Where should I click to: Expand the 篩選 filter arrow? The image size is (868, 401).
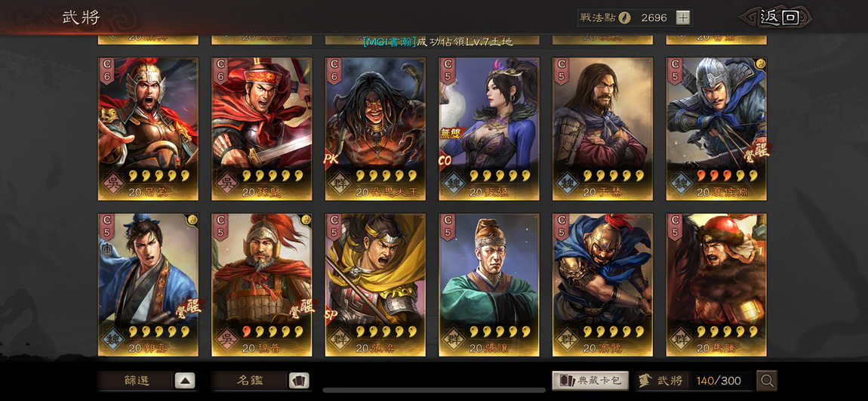coord(185,381)
